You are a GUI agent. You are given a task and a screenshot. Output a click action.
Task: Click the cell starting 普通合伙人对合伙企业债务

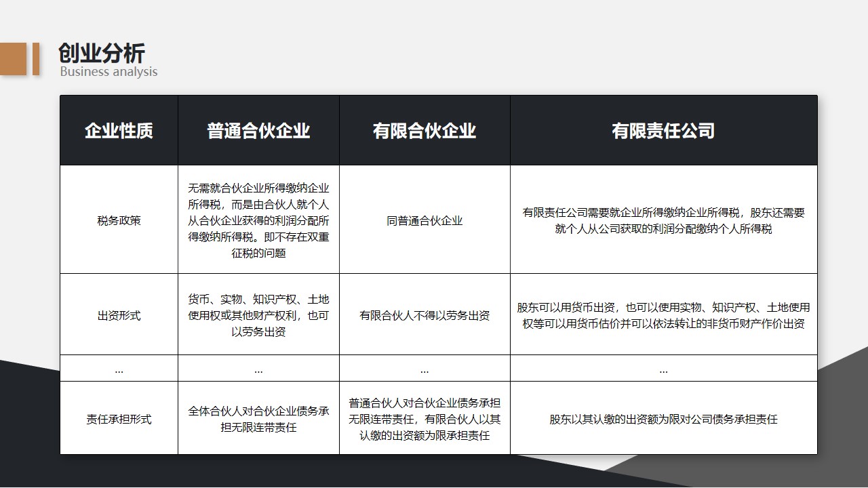(x=425, y=419)
